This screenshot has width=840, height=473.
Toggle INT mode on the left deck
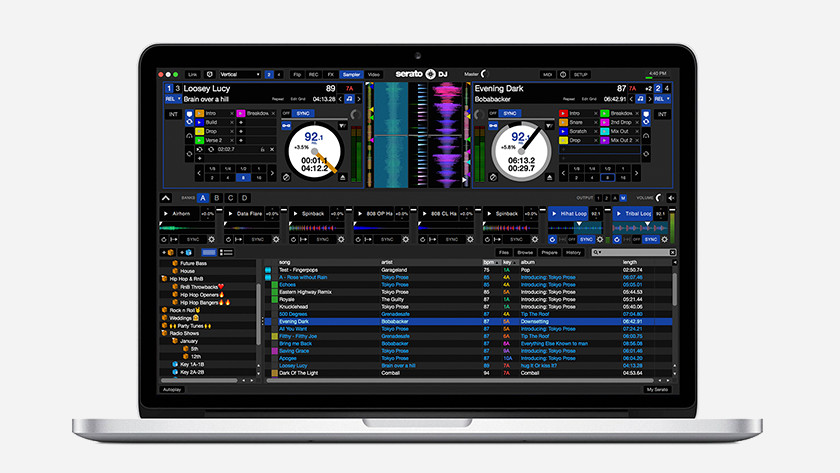coord(173,114)
